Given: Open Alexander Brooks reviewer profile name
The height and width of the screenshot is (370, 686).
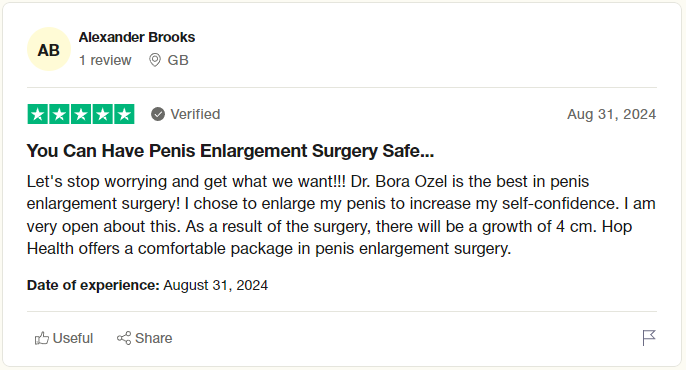Looking at the screenshot, I should click(x=137, y=37).
